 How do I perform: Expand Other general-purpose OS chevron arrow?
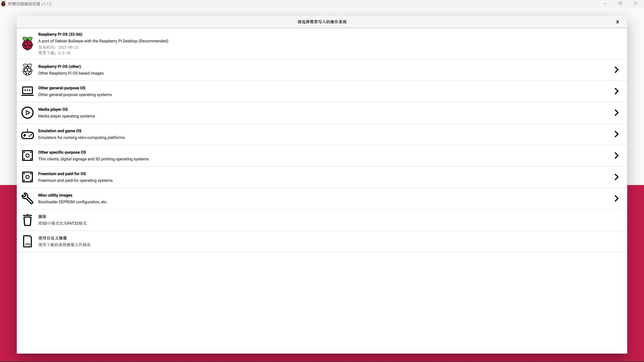tap(616, 91)
